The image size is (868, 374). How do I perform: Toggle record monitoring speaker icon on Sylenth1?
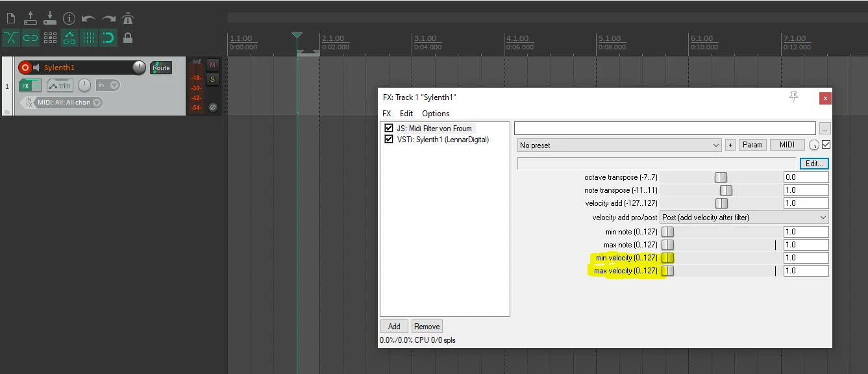[37, 68]
